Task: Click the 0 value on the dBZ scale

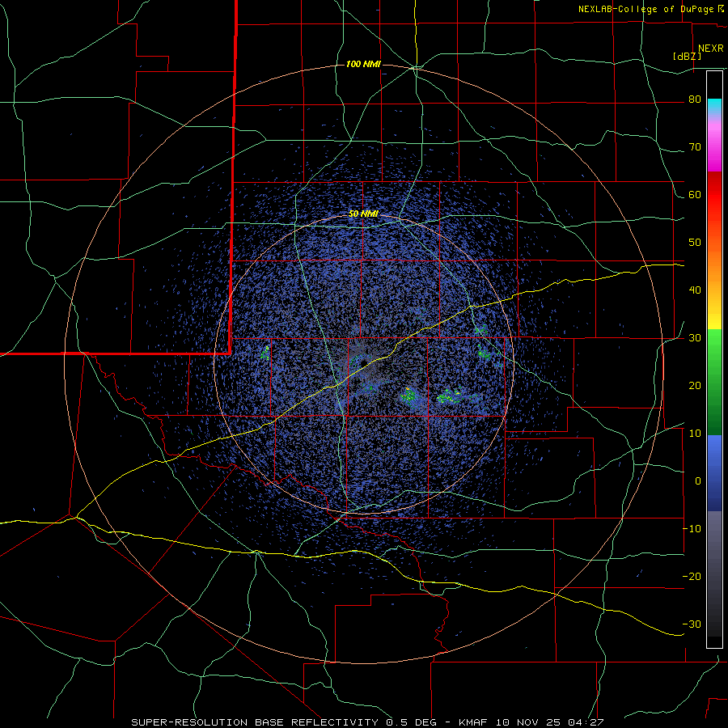Action: point(698,481)
